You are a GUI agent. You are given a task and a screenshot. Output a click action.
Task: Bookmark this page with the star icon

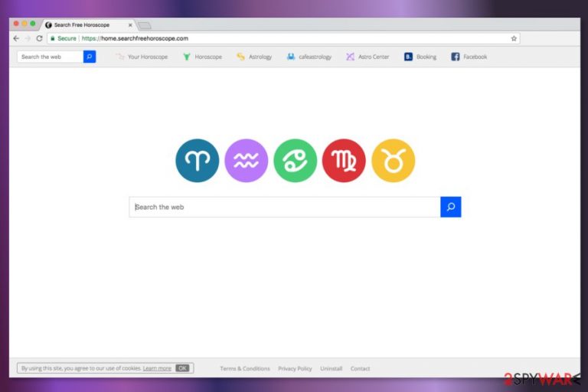514,38
